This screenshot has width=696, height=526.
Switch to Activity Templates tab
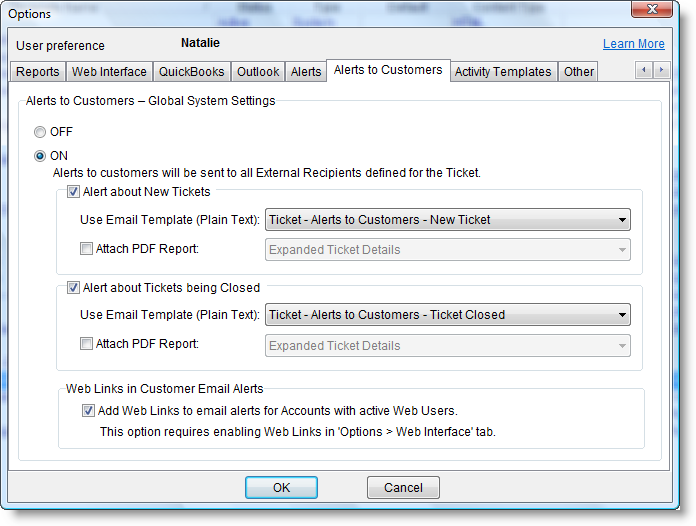point(503,72)
